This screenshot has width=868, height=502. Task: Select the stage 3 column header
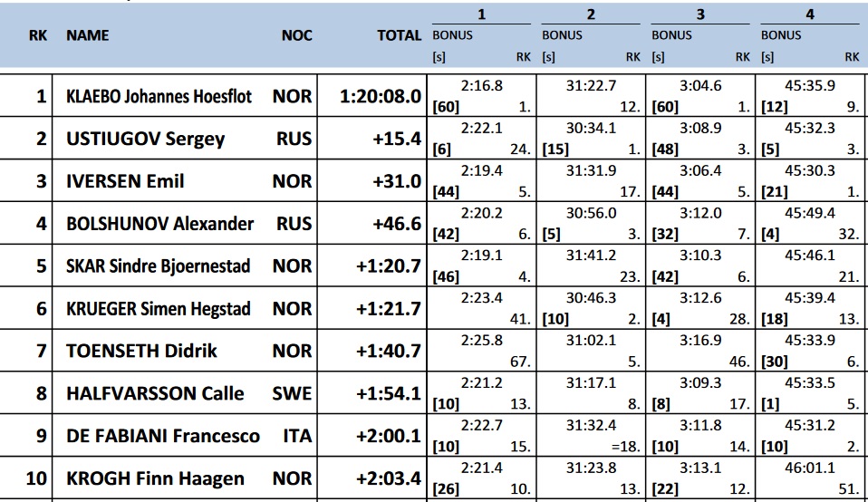(700, 14)
